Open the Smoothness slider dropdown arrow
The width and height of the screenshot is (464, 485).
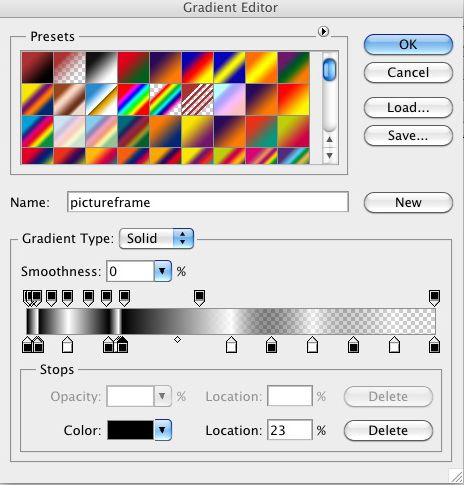162,271
